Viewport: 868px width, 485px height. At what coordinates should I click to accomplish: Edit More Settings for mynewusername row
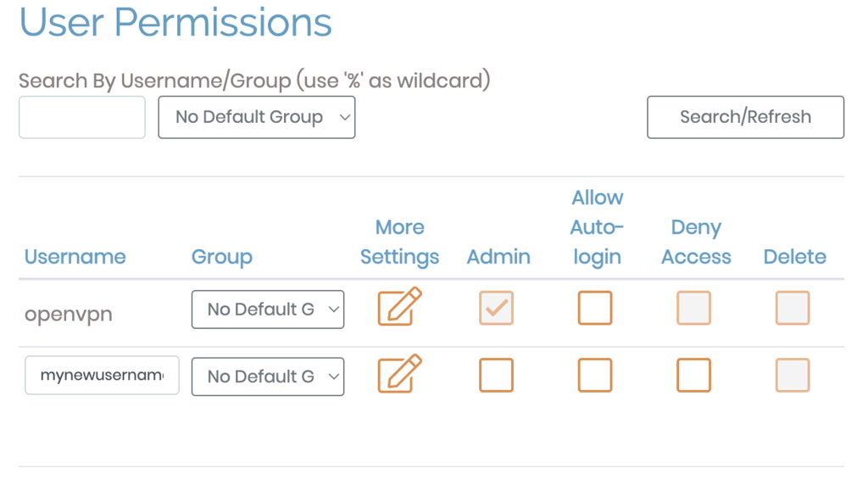(399, 375)
